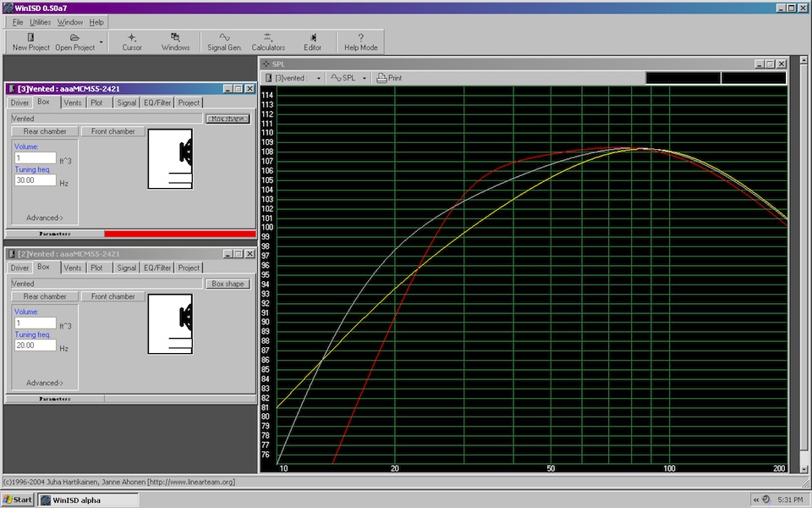The width and height of the screenshot is (812, 508).
Task: Select the Signal tab in project [3]
Action: point(126,102)
